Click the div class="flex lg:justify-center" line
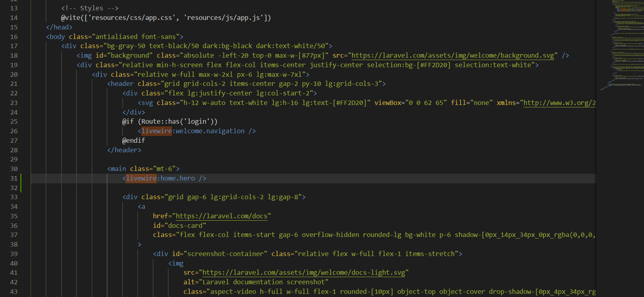Viewport: 644px width, 297px height. [220, 93]
